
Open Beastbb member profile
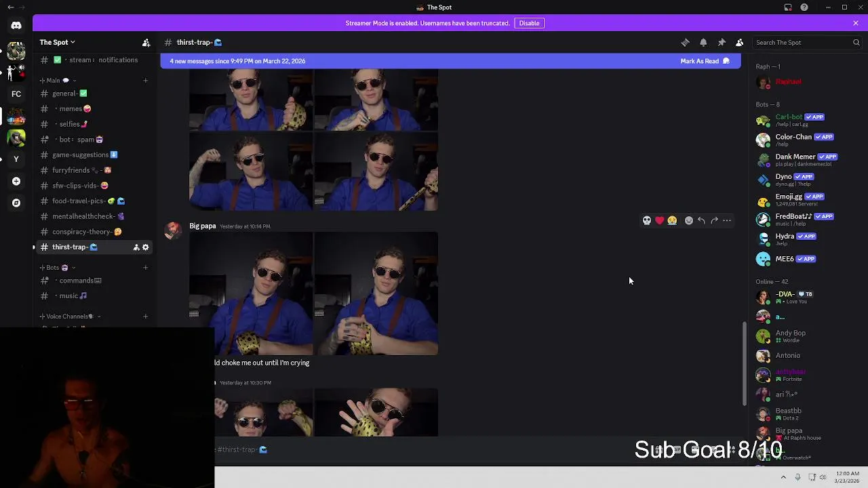coord(807,413)
